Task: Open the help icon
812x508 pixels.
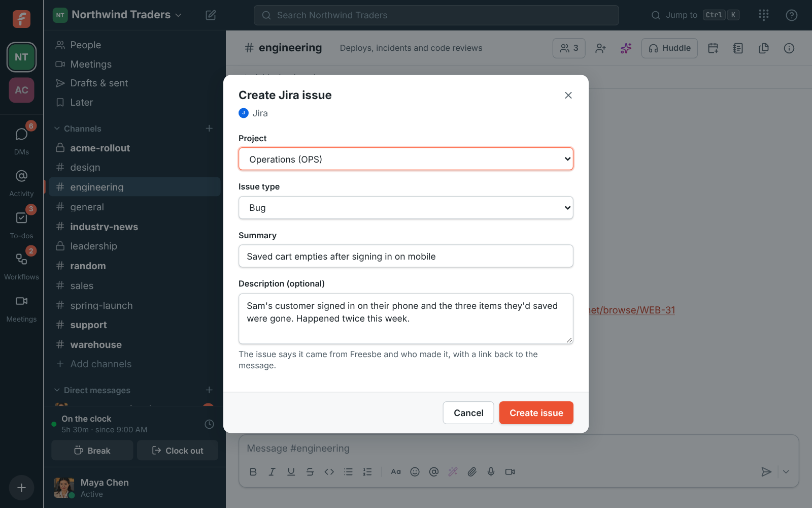Action: click(x=792, y=15)
